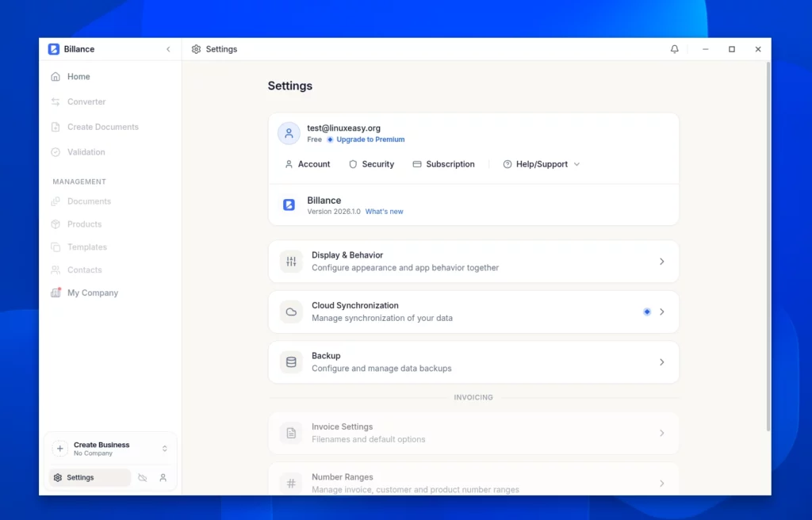
Task: Click the premium diamond badge on Cloud Synchronization
Action: point(647,312)
